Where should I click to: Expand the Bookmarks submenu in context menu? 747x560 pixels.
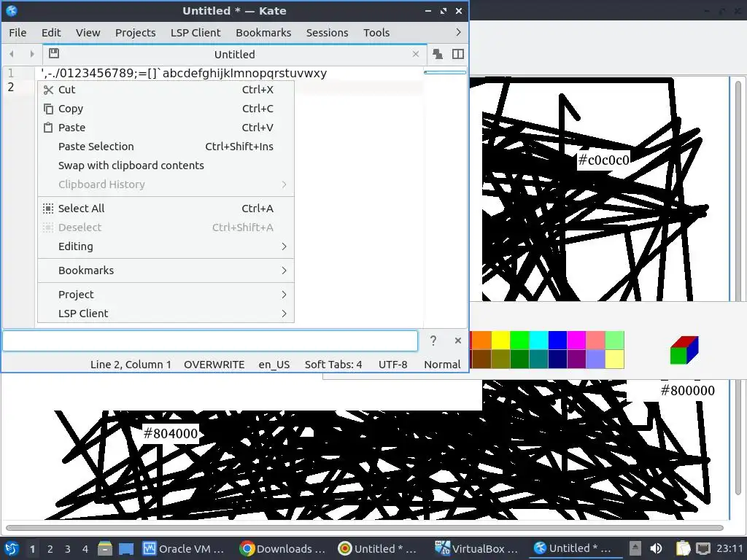coord(166,271)
